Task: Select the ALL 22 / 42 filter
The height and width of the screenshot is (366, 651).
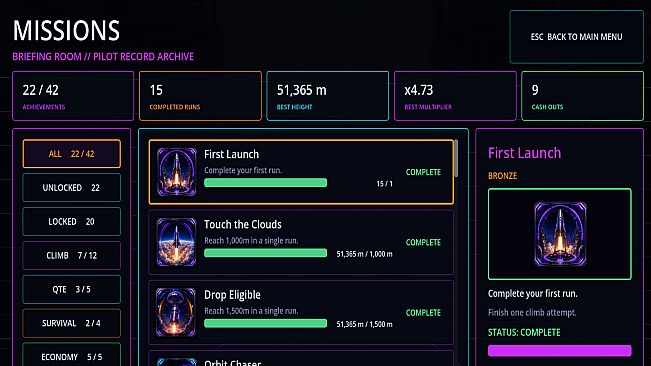Action: [72, 154]
